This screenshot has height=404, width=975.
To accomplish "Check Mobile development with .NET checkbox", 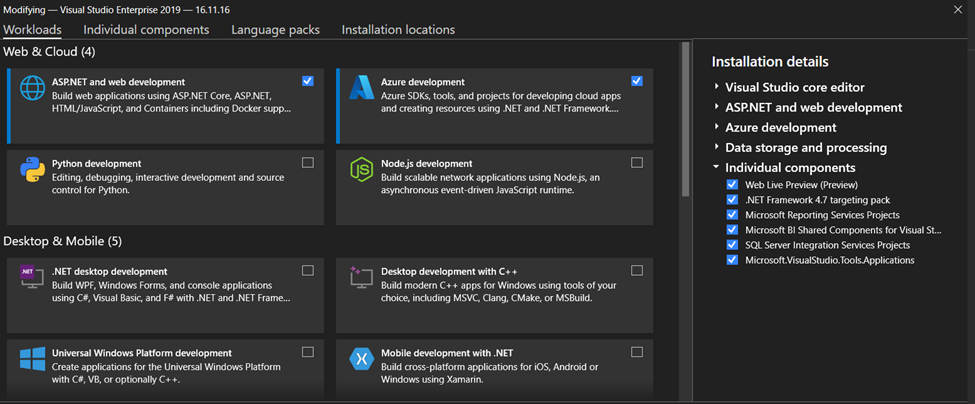I will point(637,352).
